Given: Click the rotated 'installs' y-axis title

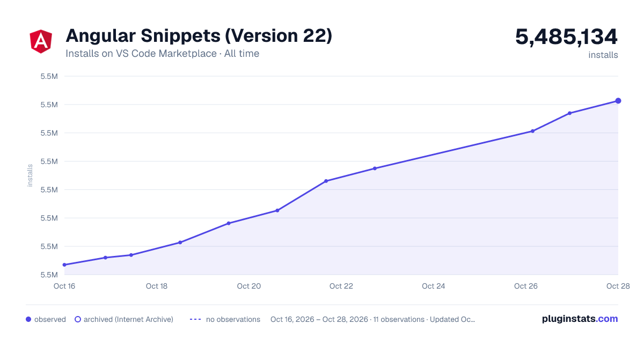Looking at the screenshot, I should coord(30,175).
